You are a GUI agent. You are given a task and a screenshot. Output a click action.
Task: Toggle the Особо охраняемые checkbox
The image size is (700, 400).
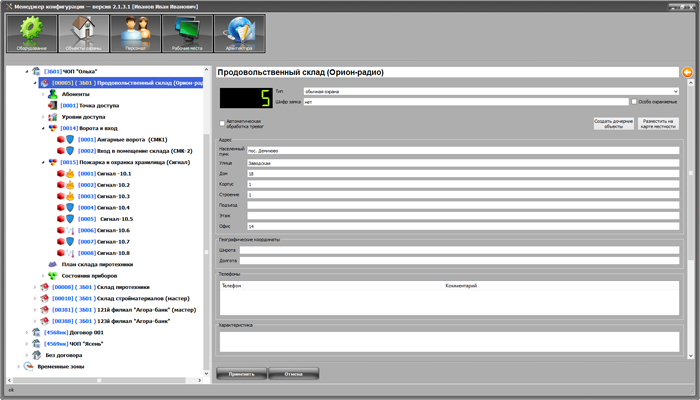633,101
